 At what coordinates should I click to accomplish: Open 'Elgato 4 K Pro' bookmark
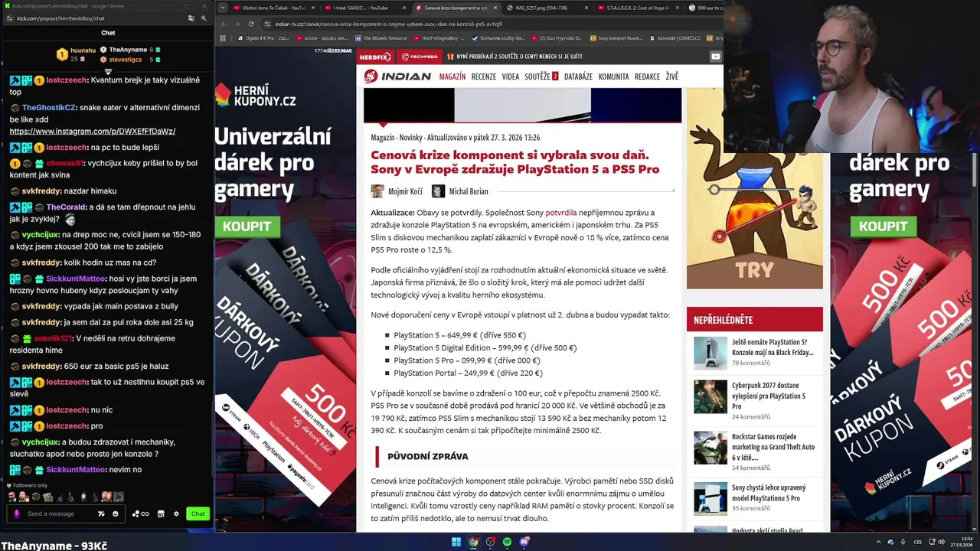click(x=263, y=37)
